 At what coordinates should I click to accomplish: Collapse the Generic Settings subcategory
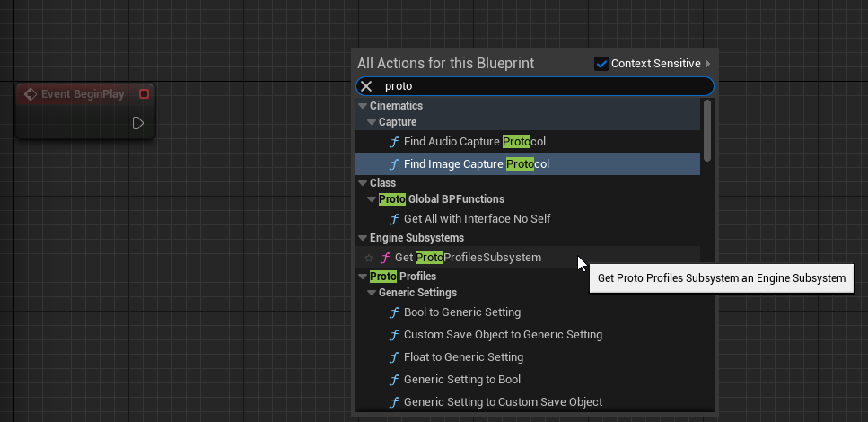(x=372, y=293)
